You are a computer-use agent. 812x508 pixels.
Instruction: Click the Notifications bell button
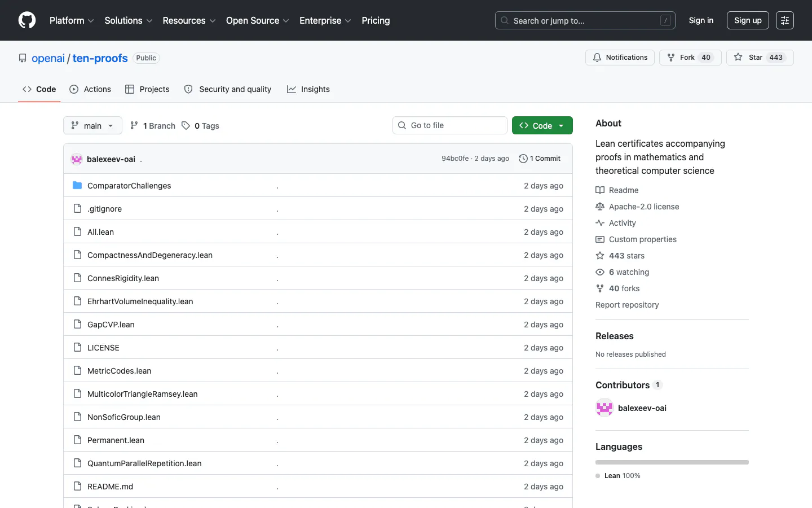[620, 58]
